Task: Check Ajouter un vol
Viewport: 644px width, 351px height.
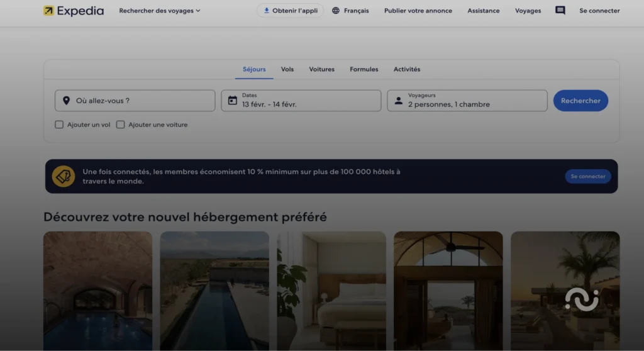Action: click(59, 125)
